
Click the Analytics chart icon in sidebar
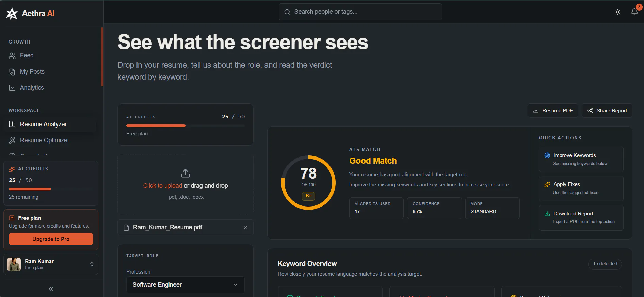(12, 88)
